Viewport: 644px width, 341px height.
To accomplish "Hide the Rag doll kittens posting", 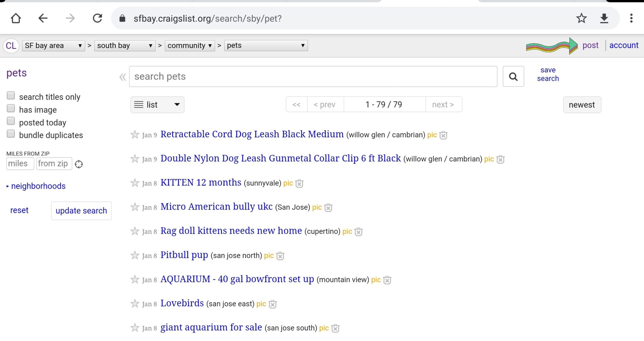I will pyautogui.click(x=358, y=232).
